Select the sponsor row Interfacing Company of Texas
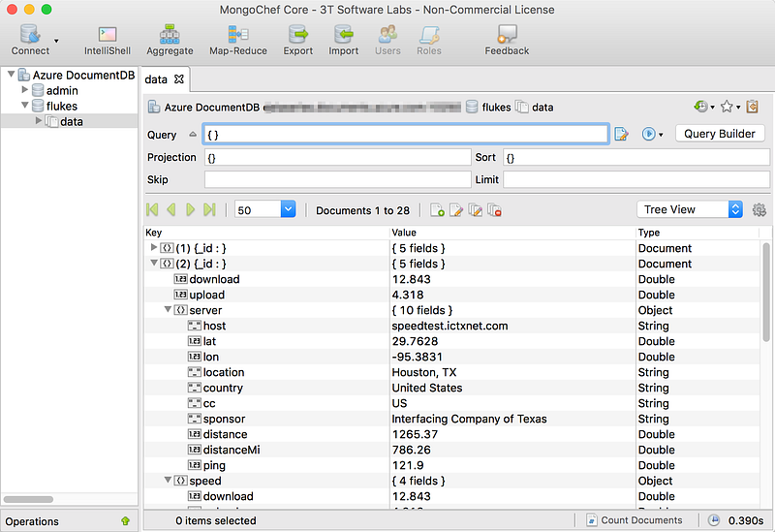 (x=451, y=419)
